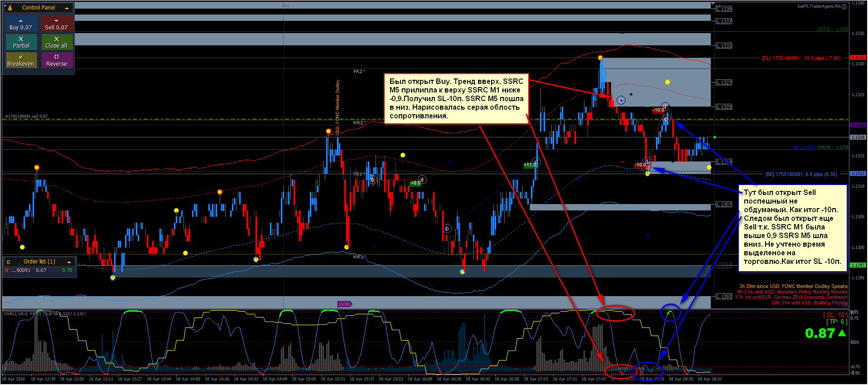
Task: Click the +0.0 green trade result label
Action: click(x=415, y=183)
